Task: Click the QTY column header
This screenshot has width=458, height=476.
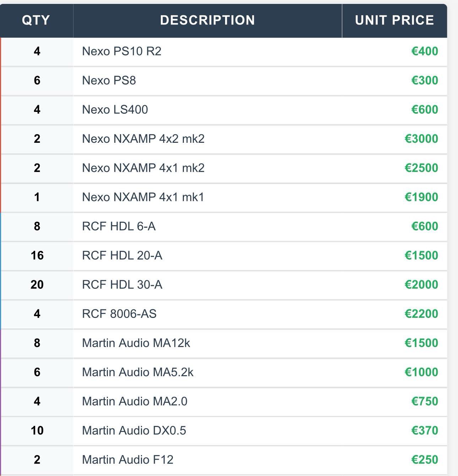Action: coord(36,20)
